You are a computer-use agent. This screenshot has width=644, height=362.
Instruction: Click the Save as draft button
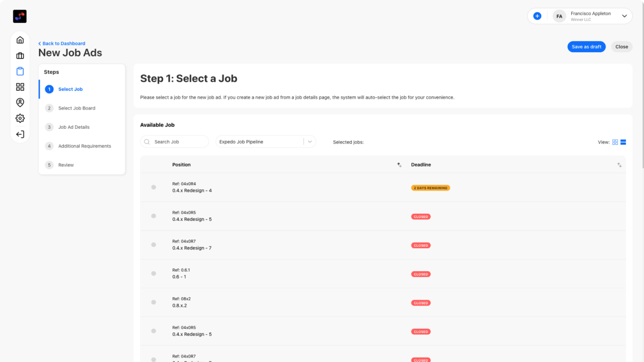(586, 47)
